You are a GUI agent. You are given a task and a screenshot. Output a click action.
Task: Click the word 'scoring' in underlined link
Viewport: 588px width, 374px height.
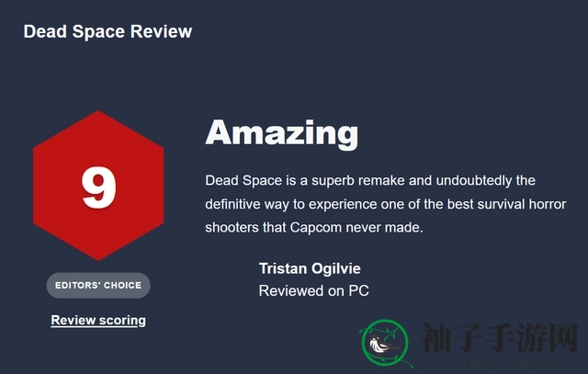pos(122,321)
